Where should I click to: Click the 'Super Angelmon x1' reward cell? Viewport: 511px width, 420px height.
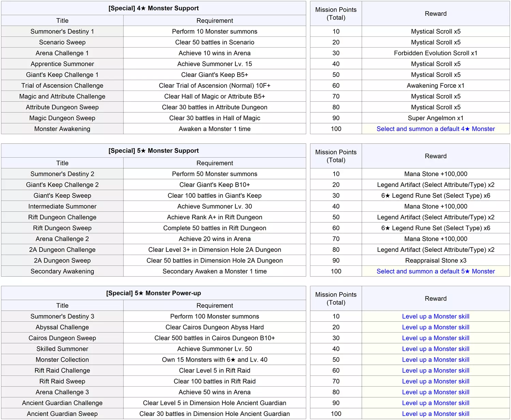point(435,118)
